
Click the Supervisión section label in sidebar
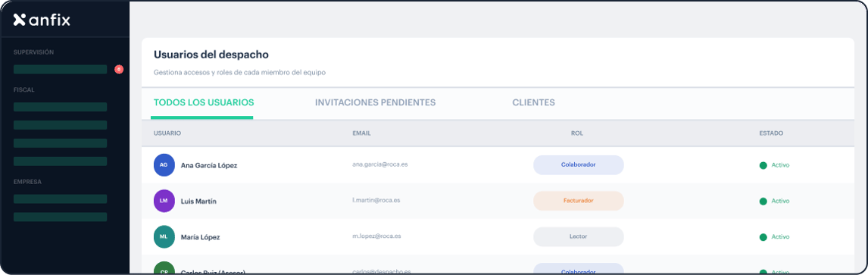pos(34,52)
